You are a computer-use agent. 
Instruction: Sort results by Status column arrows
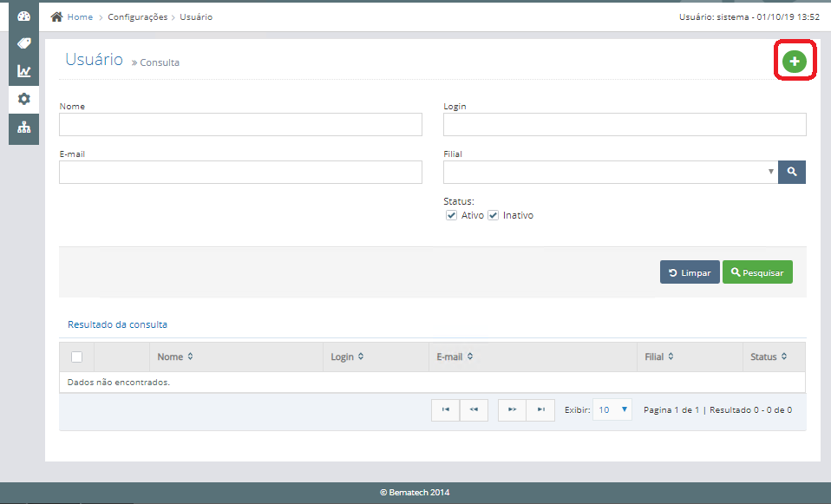pos(784,357)
